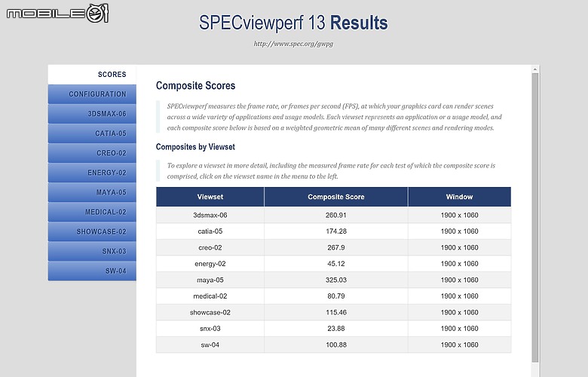The image size is (588, 377).
Task: Click the creo-02 table cell
Action: (x=210, y=247)
